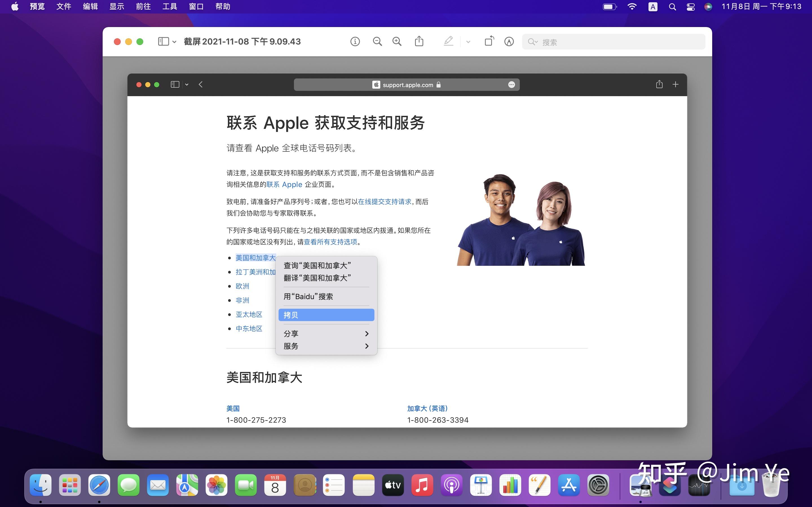The height and width of the screenshot is (507, 812).
Task: Open Safari from the Dock
Action: (99, 485)
